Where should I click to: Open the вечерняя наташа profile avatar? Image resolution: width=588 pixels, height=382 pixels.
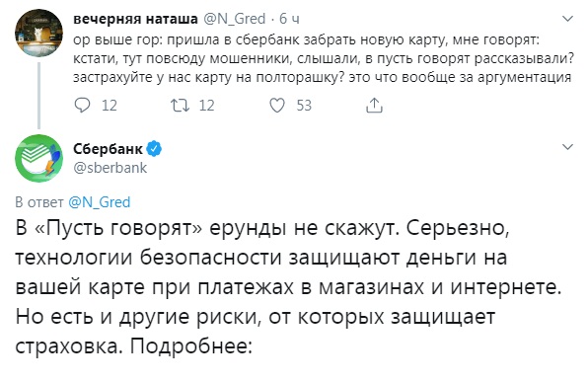38,34
